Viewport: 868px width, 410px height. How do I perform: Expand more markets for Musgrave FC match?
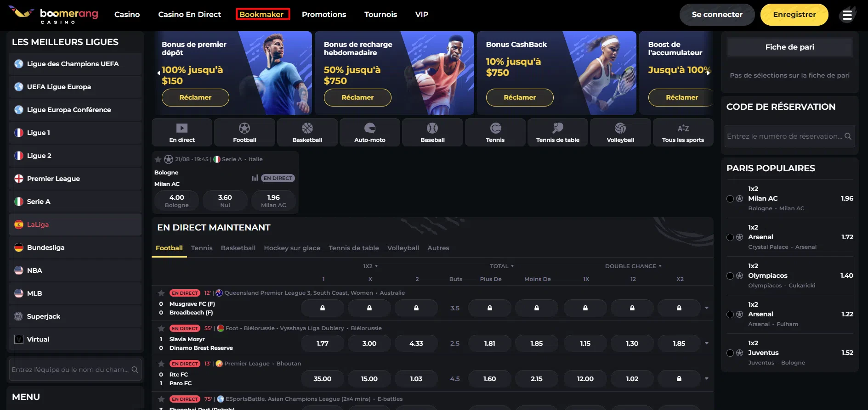(707, 308)
